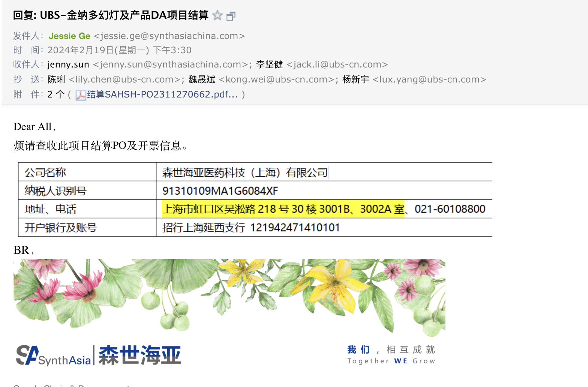Viewport: 588px width, 387px height.
Task: Click the company name 森世海亚医药科技 cell
Action: pos(245,172)
